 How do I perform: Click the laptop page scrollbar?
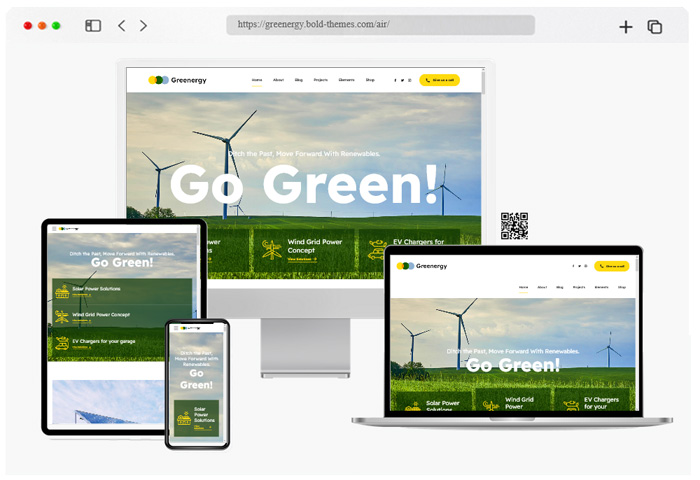pyautogui.click(x=637, y=266)
